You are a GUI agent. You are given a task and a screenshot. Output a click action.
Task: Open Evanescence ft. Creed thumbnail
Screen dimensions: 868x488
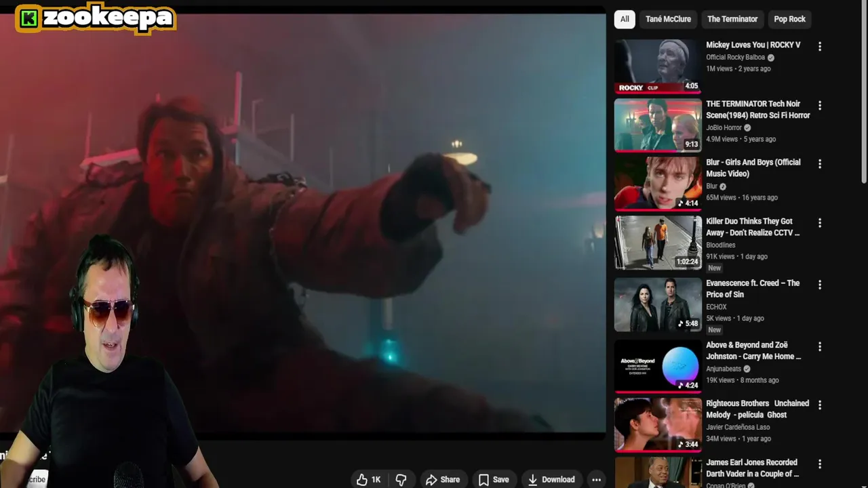(x=658, y=304)
